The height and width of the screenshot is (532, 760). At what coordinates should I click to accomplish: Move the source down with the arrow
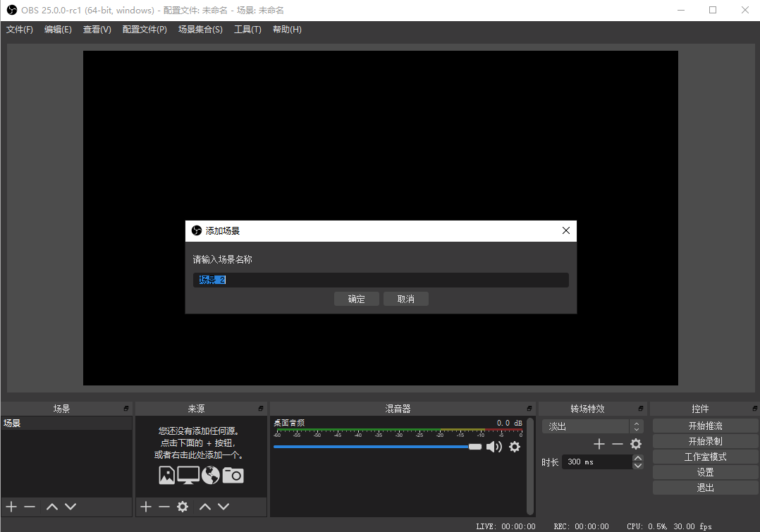click(x=223, y=507)
